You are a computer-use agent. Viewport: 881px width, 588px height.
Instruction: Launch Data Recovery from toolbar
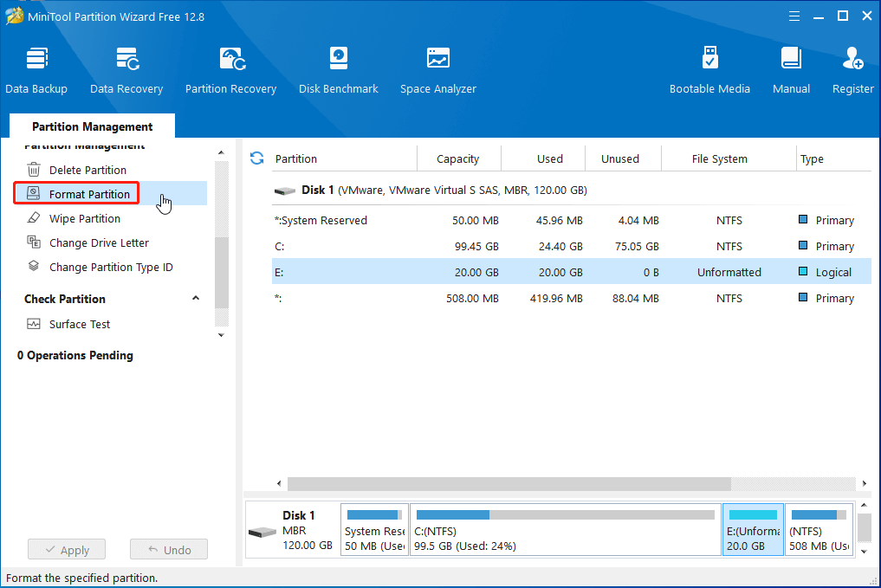pos(126,71)
